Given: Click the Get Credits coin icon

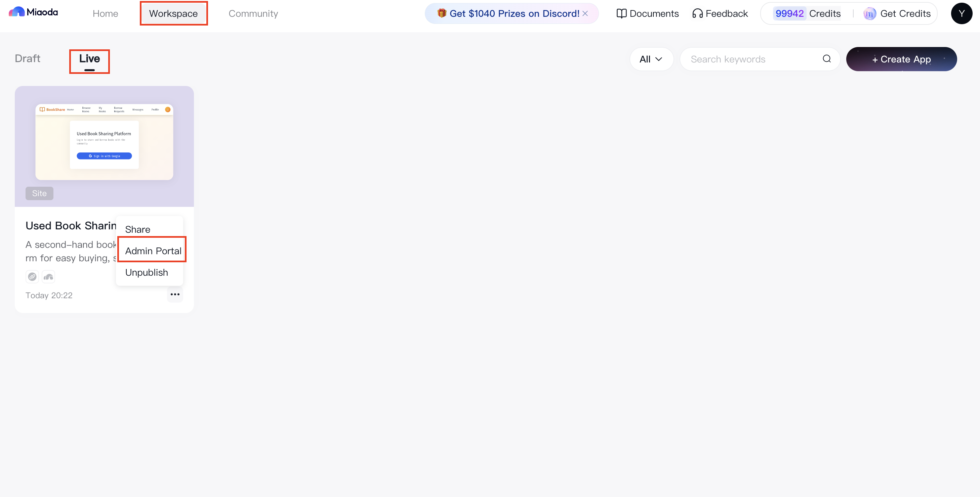Looking at the screenshot, I should [869, 14].
